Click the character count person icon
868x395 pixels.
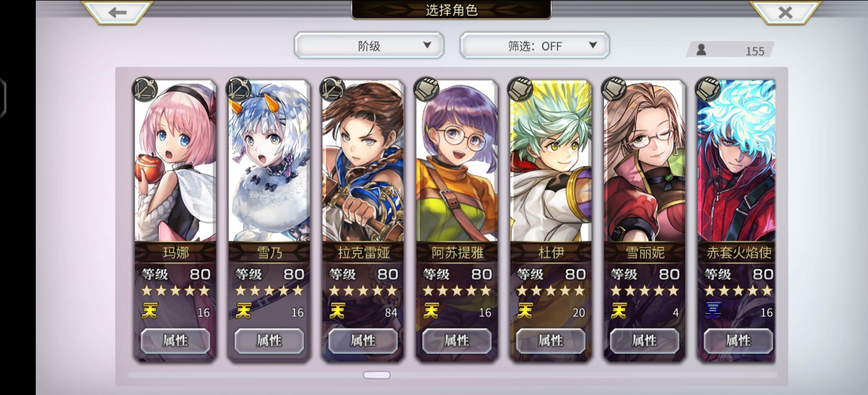point(701,50)
